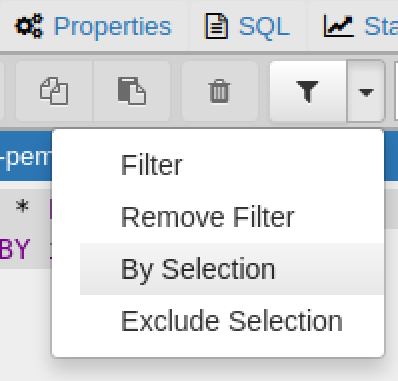Select the blue "-pem" query panel title
Screen dimensions: 398x381
(26, 157)
